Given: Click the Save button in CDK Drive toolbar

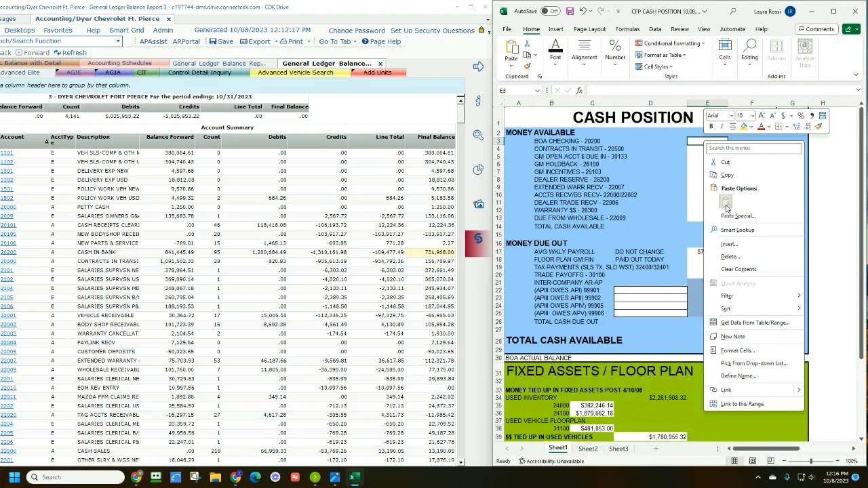Looking at the screenshot, I should point(221,41).
